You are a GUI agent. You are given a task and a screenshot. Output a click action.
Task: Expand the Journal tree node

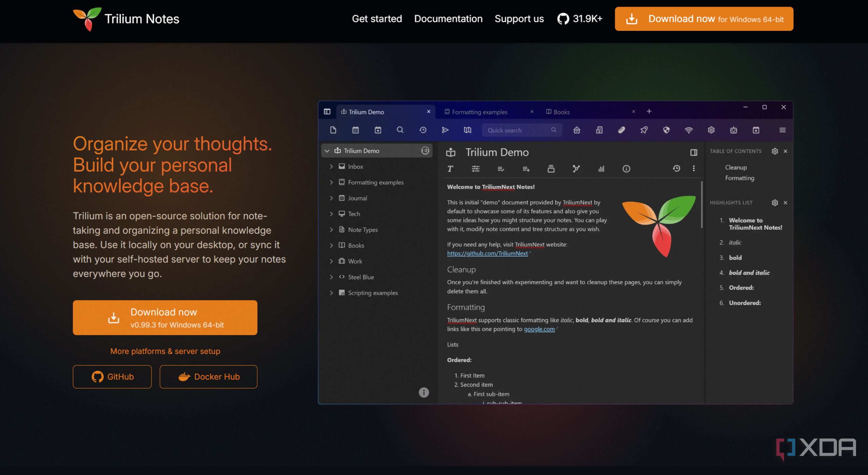[331, 198]
